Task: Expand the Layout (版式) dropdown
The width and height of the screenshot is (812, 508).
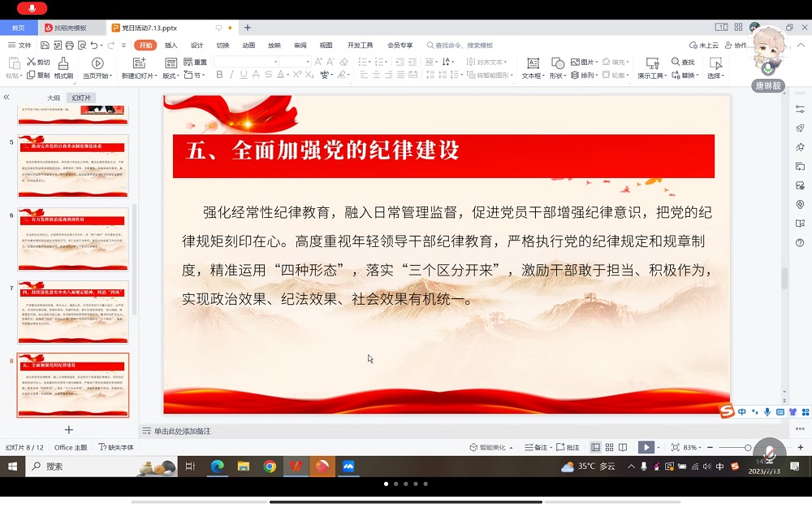Action: 171,76
